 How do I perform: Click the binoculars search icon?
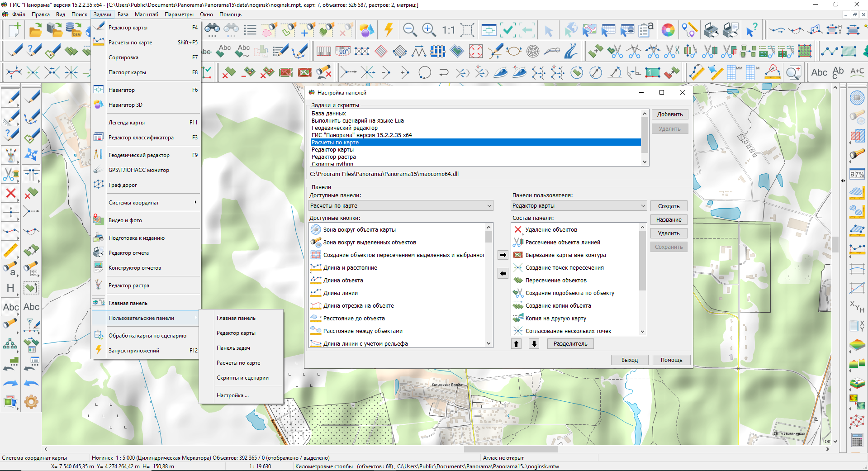click(x=212, y=30)
